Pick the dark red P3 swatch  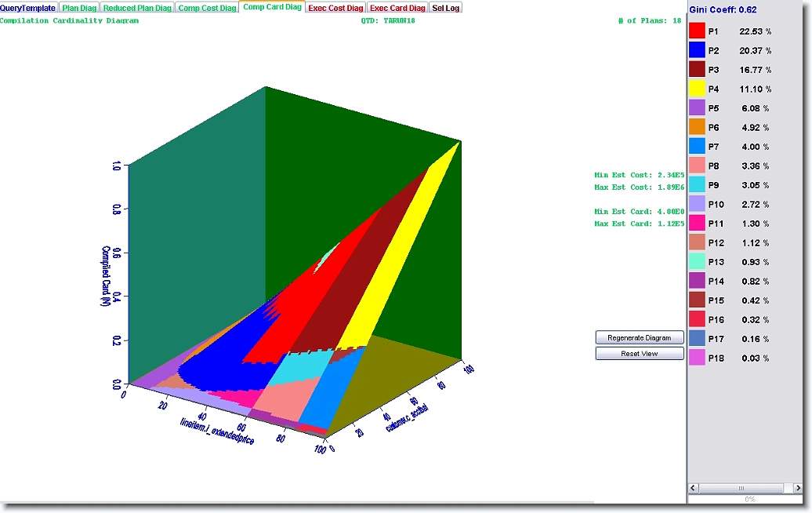(x=698, y=70)
